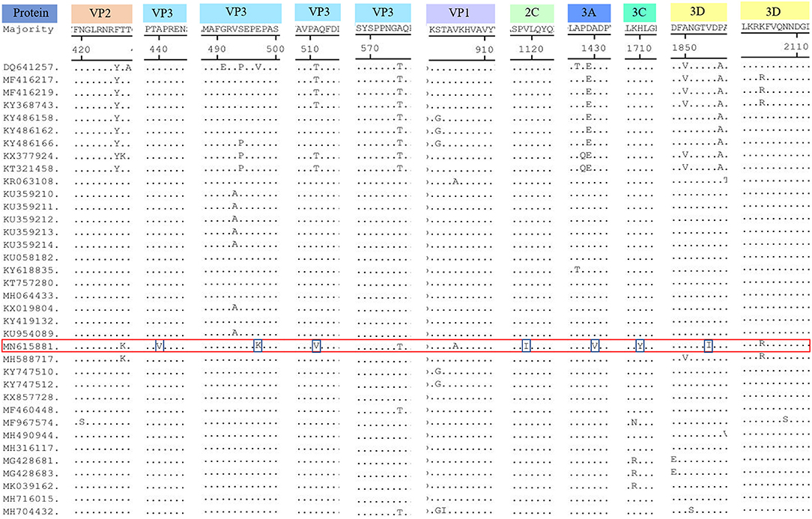
Task: Click accession KU359212
Action: tap(31, 219)
